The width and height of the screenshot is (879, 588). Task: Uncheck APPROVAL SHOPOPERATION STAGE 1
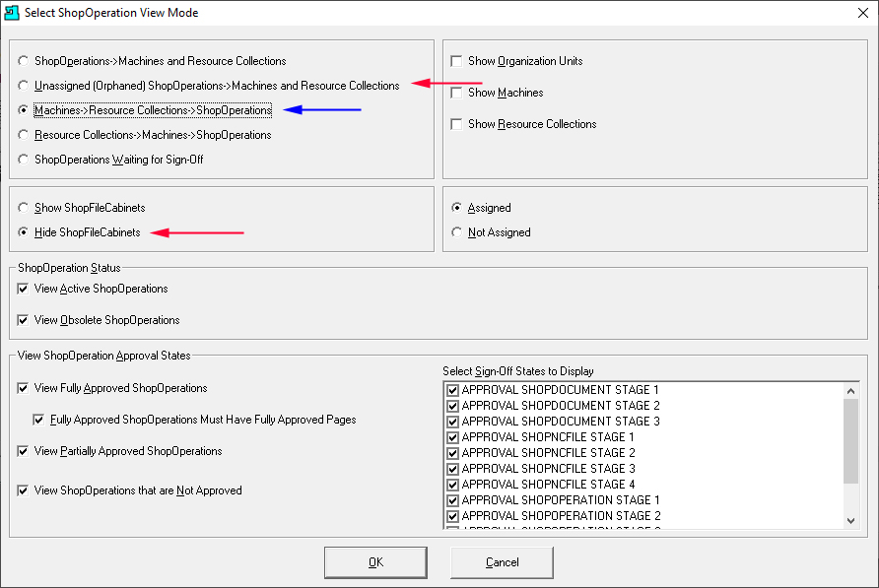point(453,500)
